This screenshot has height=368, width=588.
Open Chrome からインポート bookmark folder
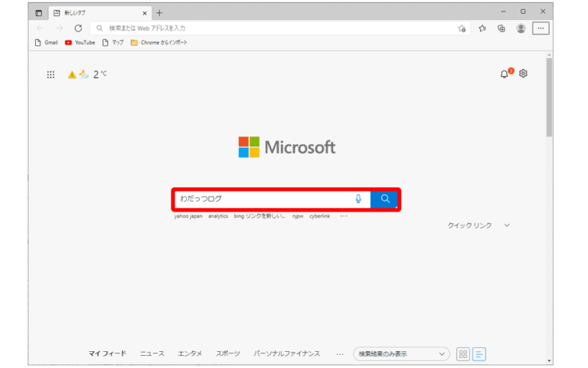(x=159, y=42)
